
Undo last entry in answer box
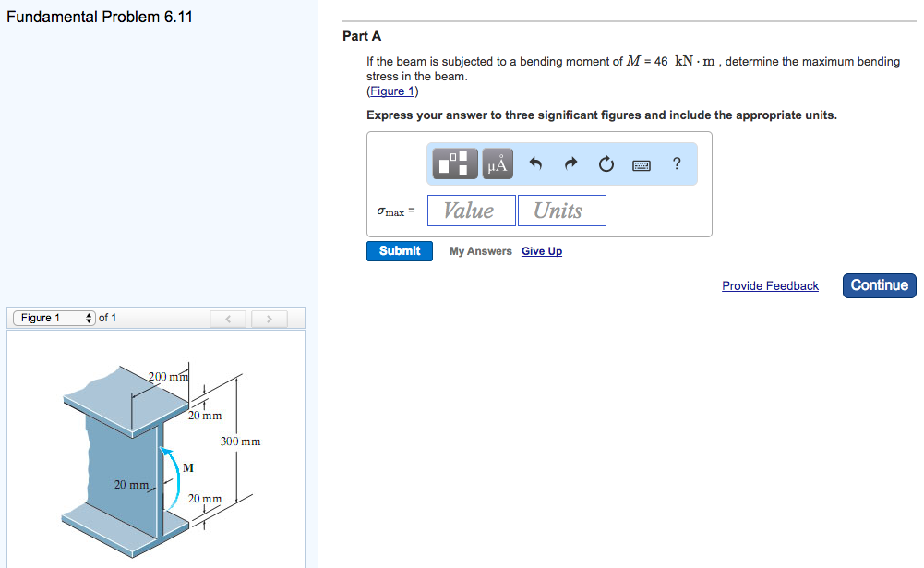535,163
